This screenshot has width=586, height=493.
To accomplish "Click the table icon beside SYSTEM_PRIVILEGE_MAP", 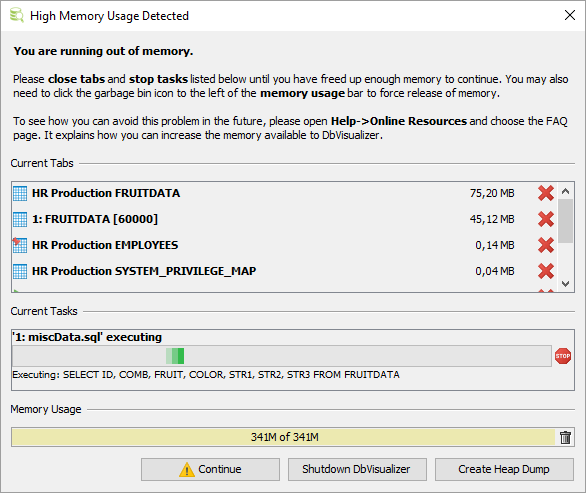I will click(20, 271).
